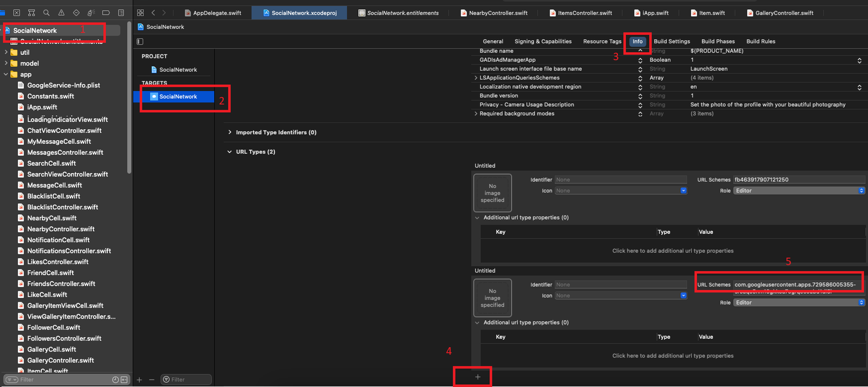Expand the model folder
Image resolution: width=868 pixels, height=387 pixels.
pyautogui.click(x=6, y=63)
